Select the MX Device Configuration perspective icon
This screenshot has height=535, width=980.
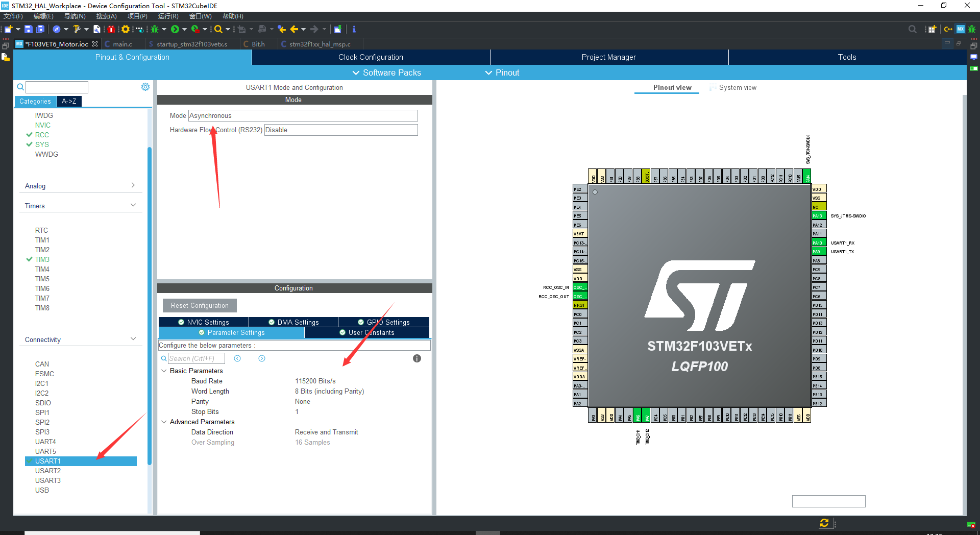tap(961, 29)
